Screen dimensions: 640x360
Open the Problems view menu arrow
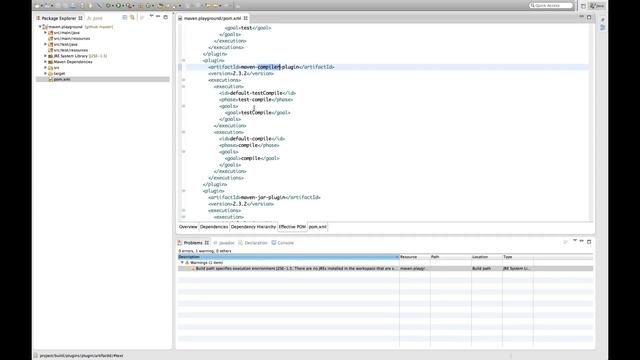click(x=575, y=241)
